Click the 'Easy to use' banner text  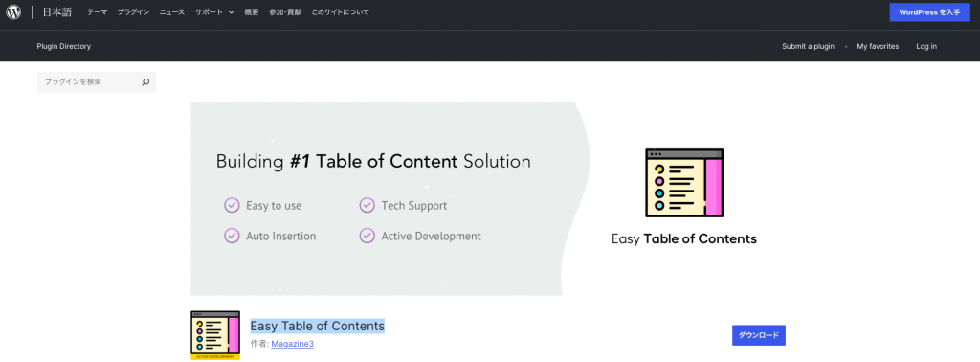pos(274,205)
